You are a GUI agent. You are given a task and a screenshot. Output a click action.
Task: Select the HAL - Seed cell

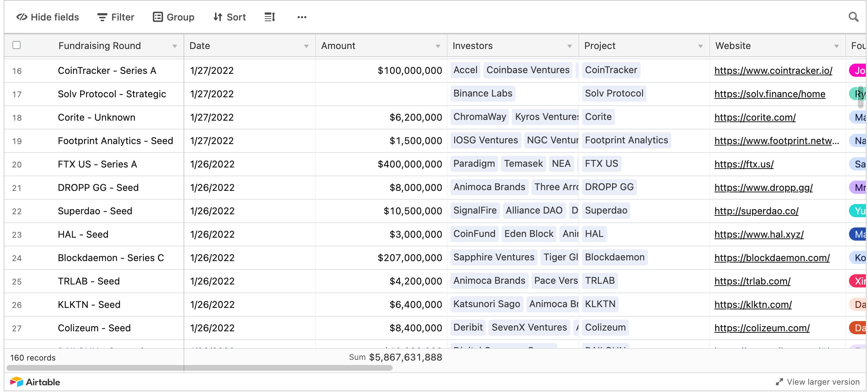tap(83, 234)
